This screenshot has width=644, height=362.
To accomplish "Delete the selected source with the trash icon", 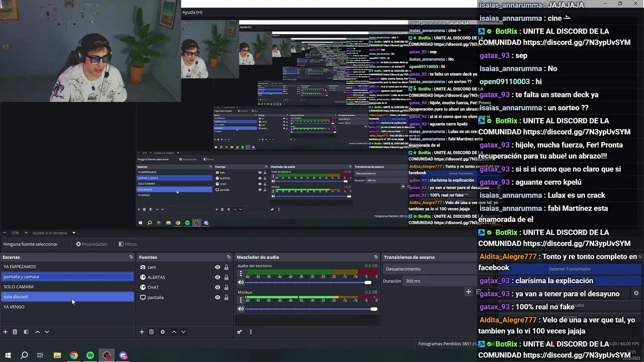I will (x=151, y=332).
